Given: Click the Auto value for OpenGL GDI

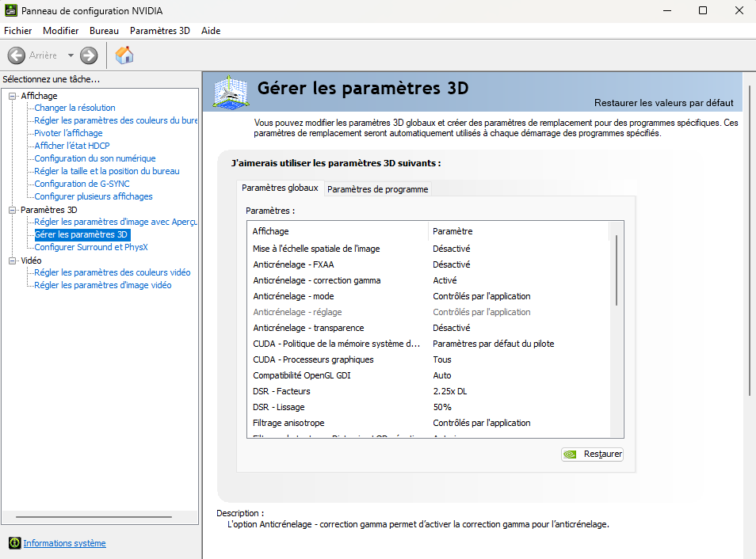Looking at the screenshot, I should [442, 375].
